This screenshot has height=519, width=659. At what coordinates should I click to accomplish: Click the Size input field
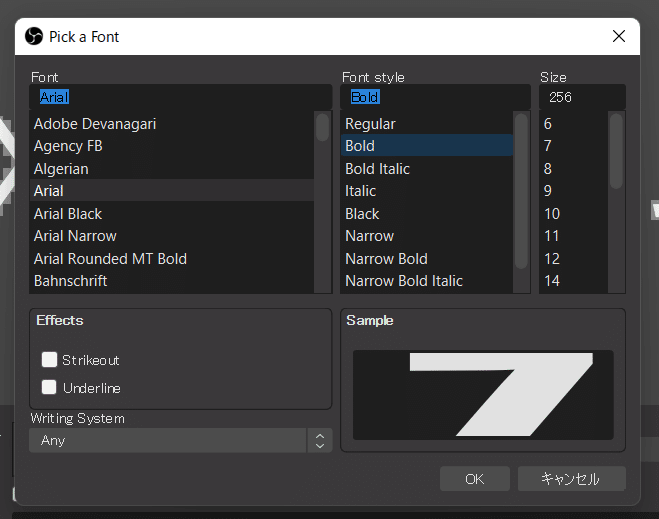pyautogui.click(x=582, y=97)
